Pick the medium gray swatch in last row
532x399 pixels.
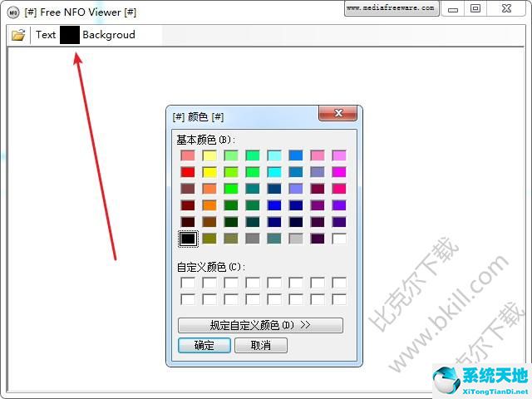(253, 239)
